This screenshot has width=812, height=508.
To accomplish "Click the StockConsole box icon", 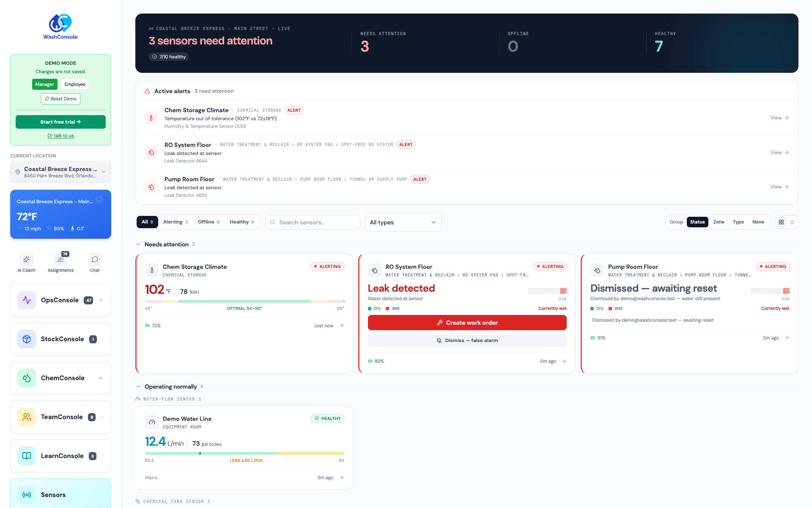I will tap(27, 339).
